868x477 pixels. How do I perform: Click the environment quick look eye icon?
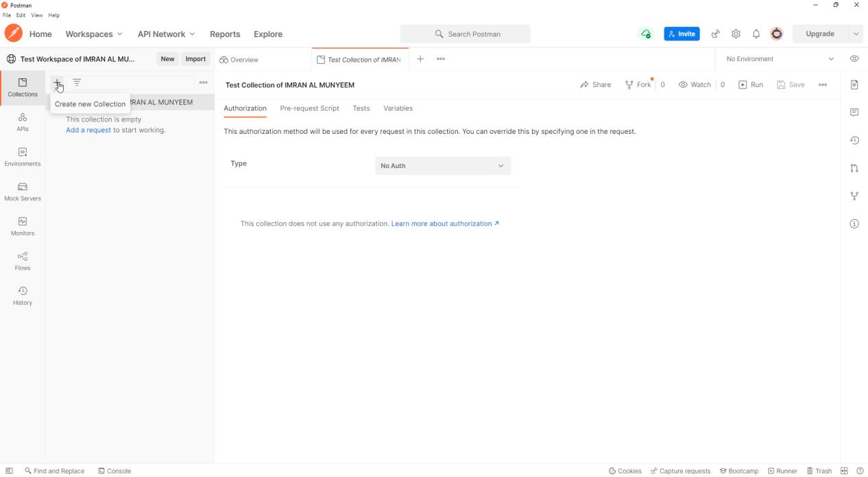[854, 59]
